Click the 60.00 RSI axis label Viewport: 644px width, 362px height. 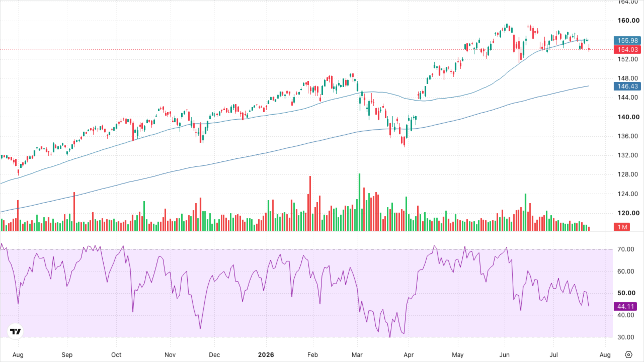click(x=626, y=271)
